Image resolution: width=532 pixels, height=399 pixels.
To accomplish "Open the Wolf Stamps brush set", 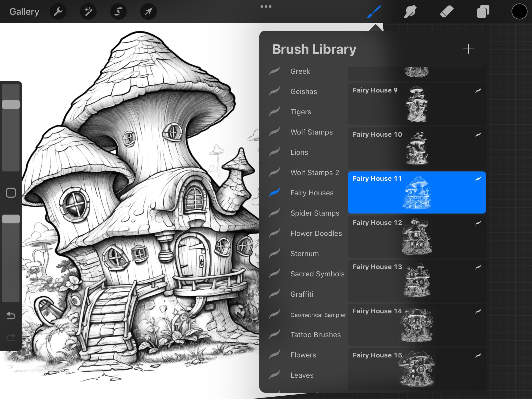I will click(x=311, y=132).
